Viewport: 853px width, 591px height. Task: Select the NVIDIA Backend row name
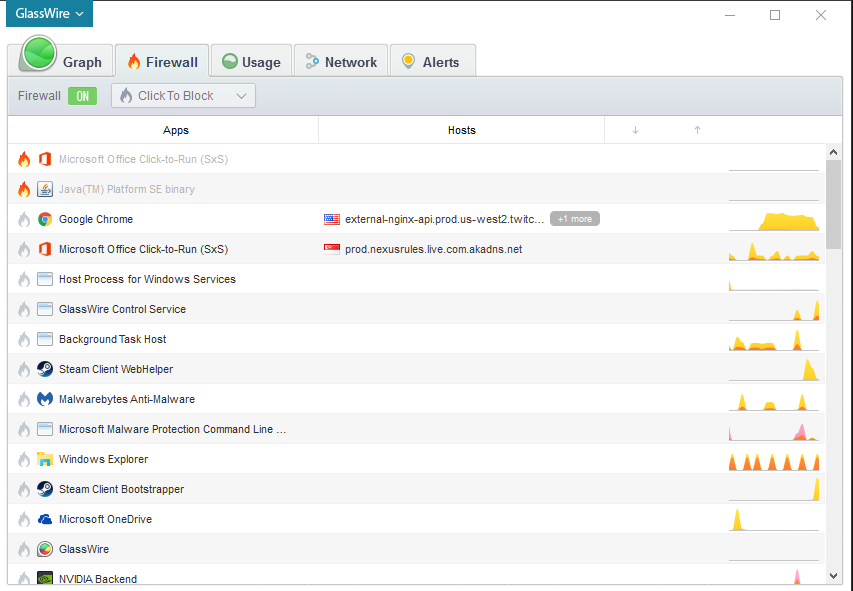coord(98,579)
